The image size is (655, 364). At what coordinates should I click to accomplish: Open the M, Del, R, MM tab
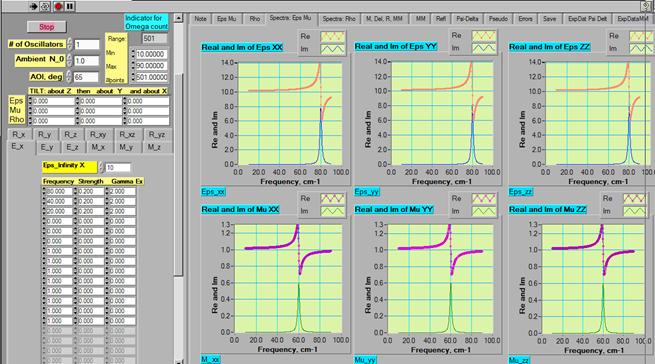[x=384, y=19]
